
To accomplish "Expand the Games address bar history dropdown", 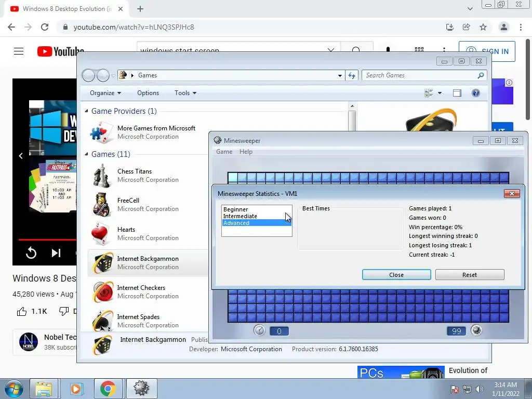I will [x=340, y=76].
